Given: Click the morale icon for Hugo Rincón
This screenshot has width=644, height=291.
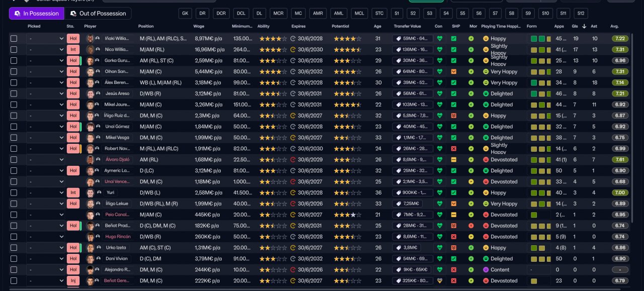Looking at the screenshot, I should click(x=471, y=237).
